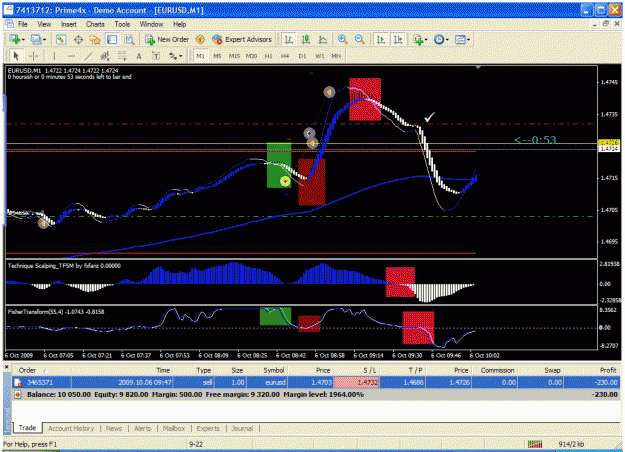Toggle Chart Shift from toolbar
The height and width of the screenshot is (452, 625).
coord(398,39)
